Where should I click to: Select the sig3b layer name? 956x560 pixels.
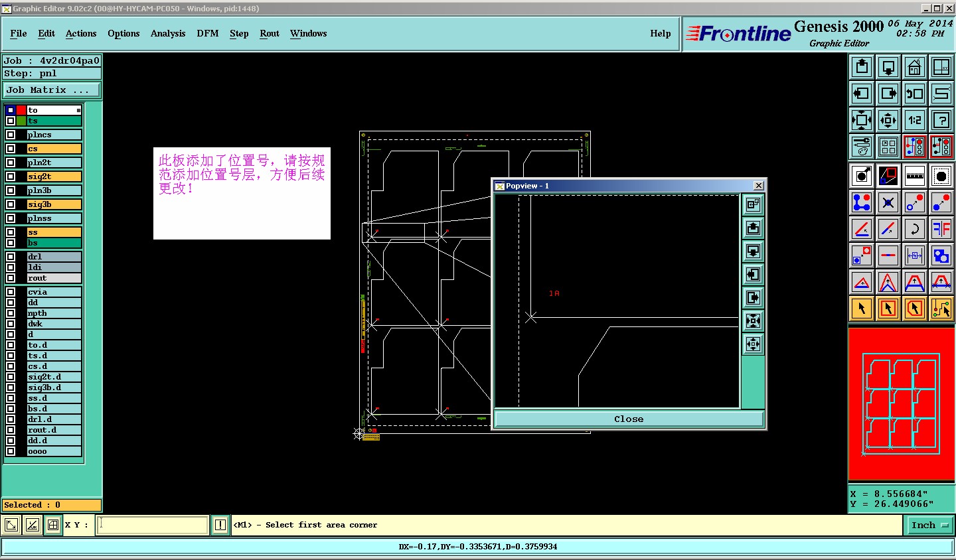click(x=54, y=204)
